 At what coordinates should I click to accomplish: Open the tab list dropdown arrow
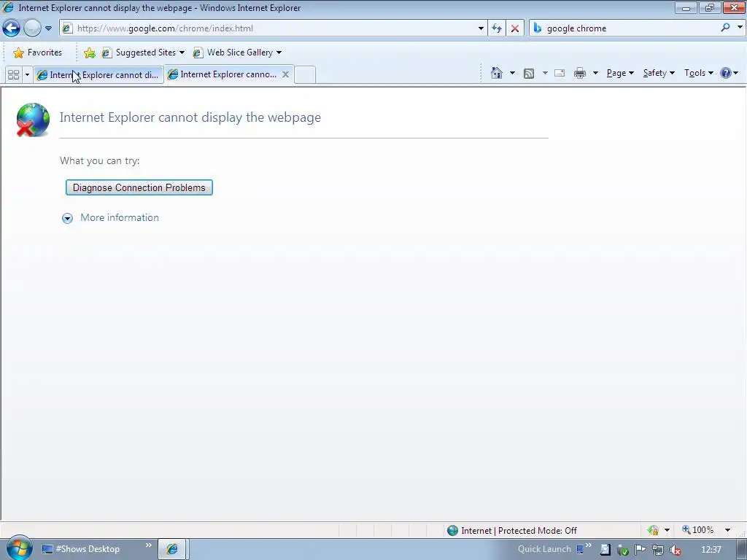(x=27, y=75)
